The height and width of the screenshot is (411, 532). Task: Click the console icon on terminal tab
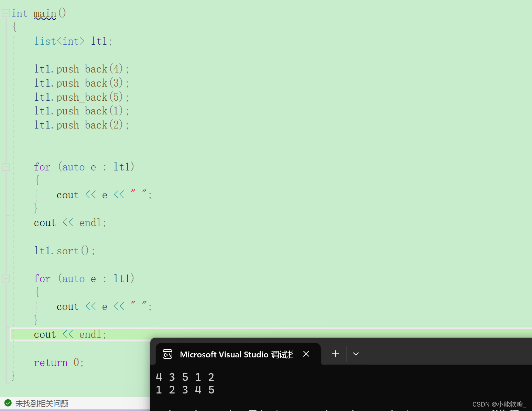[167, 354]
